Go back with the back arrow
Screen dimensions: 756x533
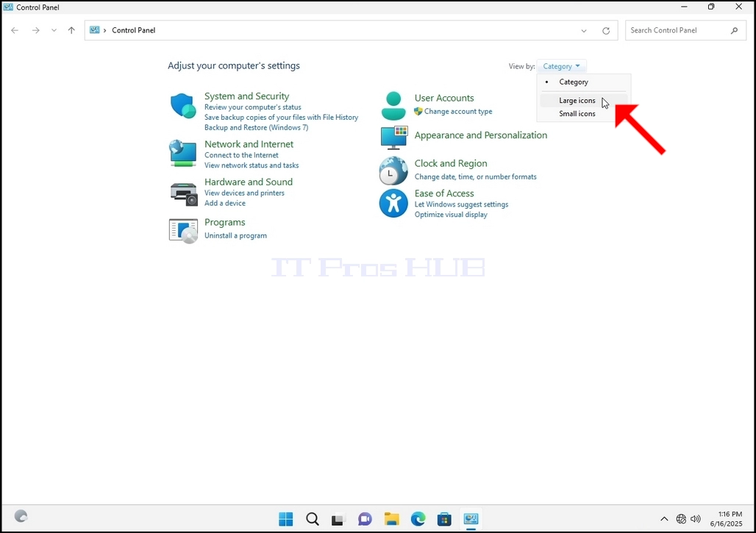[15, 30]
